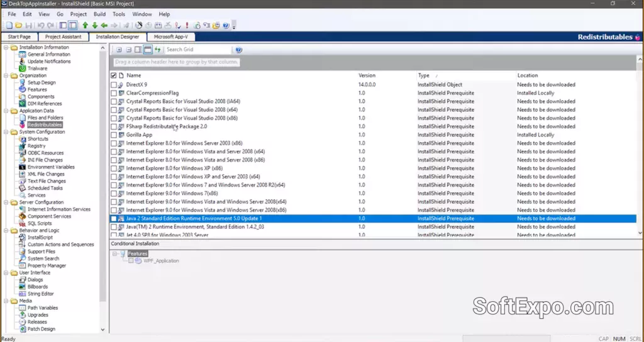Sort grid by Location column header
This screenshot has width=644, height=342.
528,75
